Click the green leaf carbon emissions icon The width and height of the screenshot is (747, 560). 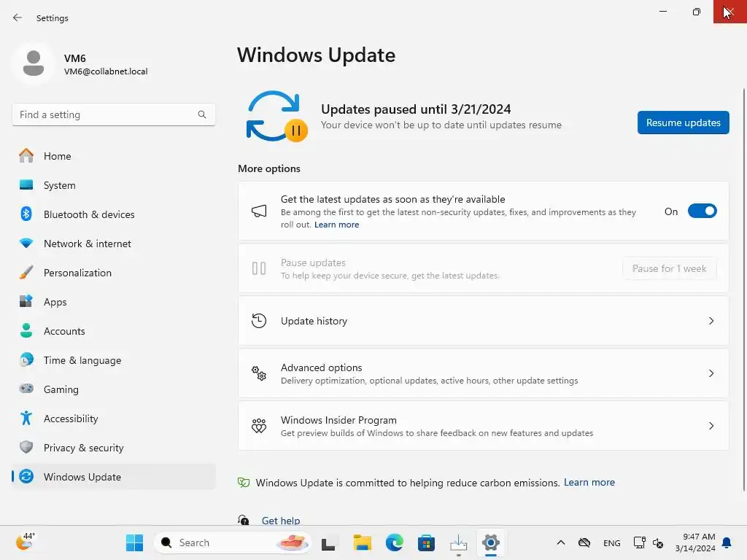(x=244, y=483)
